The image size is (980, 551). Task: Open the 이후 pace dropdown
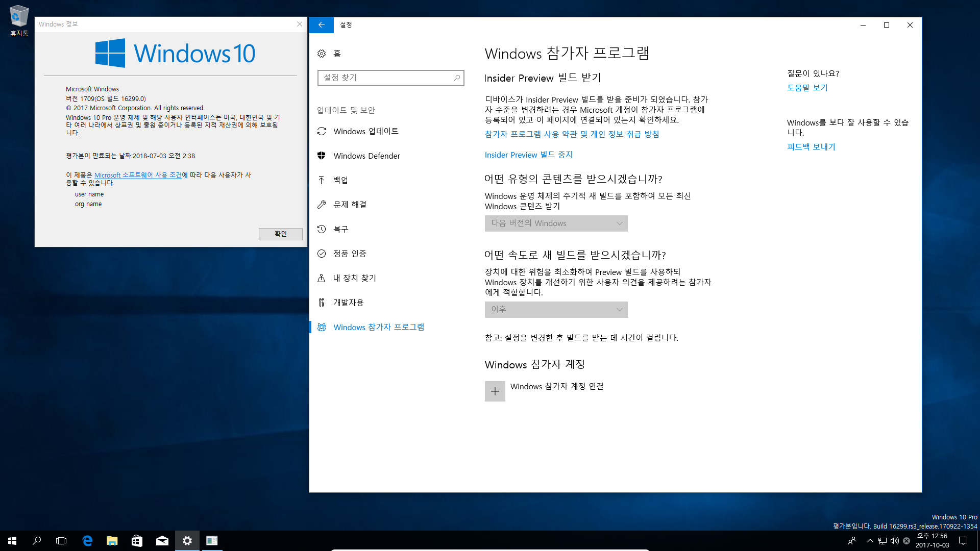[x=556, y=310]
